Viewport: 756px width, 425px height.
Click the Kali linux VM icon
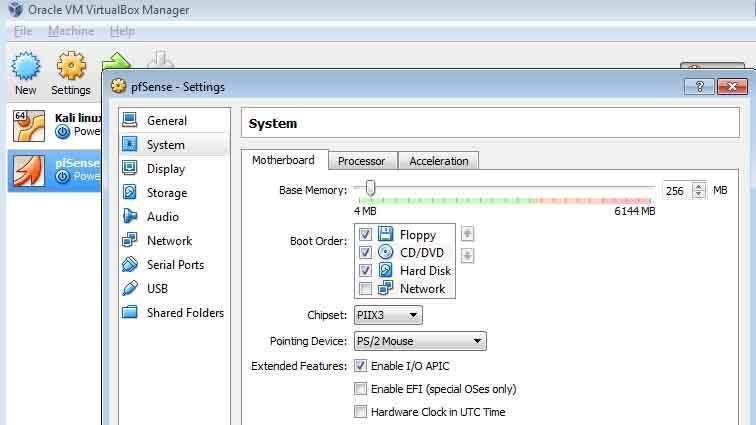[x=29, y=125]
